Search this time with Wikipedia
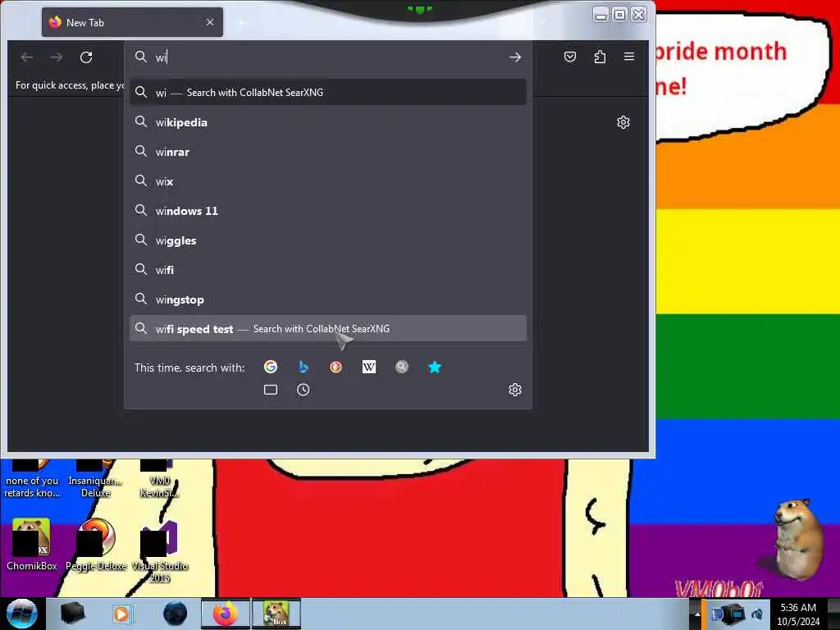Image resolution: width=840 pixels, height=630 pixels. [x=369, y=367]
